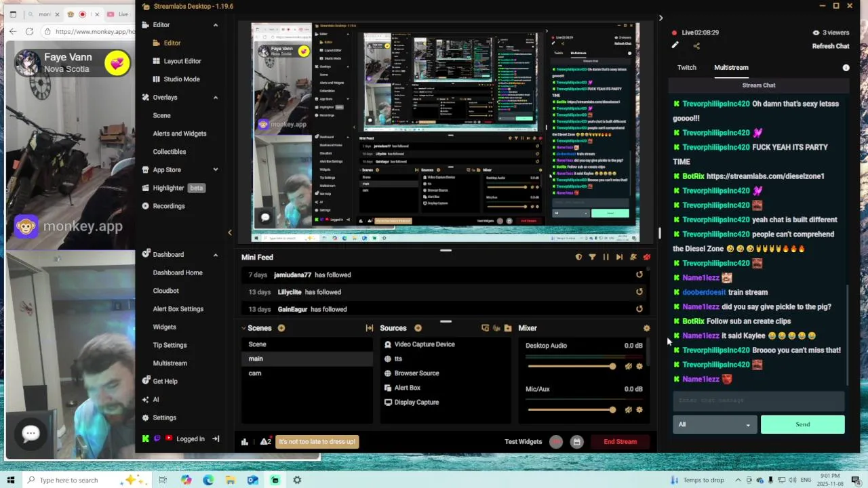Open the Recordings page
The height and width of the screenshot is (488, 868).
point(168,206)
